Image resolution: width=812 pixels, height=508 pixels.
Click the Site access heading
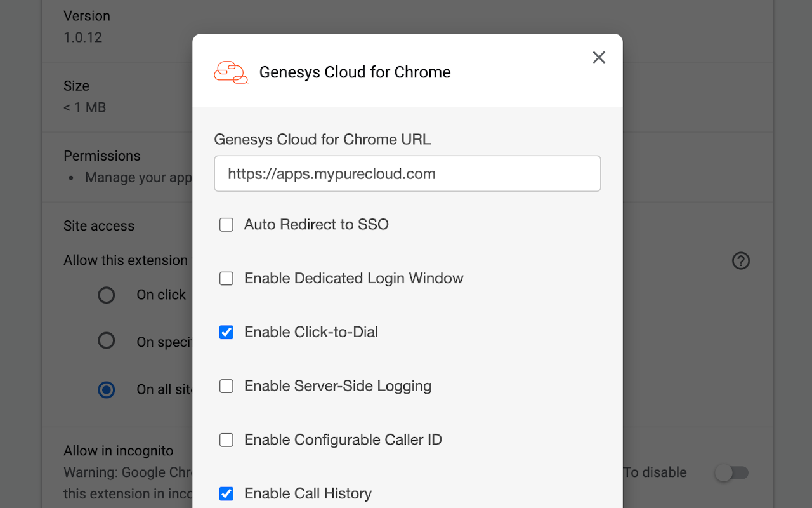[99, 225]
